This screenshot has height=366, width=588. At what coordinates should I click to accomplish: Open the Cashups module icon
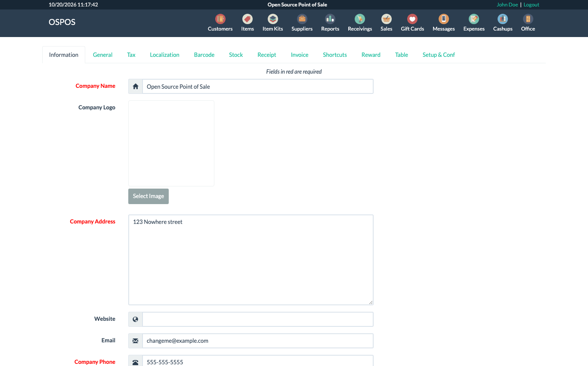tap(503, 19)
